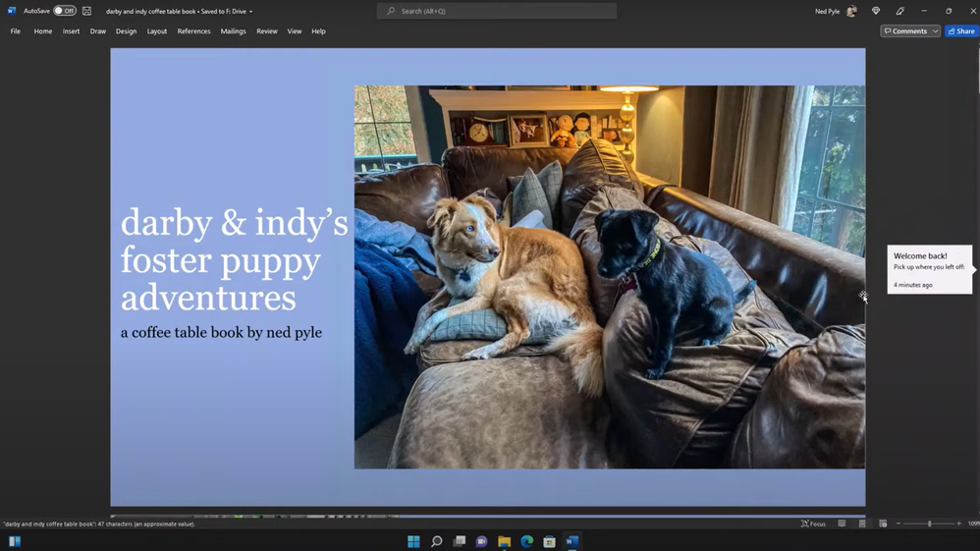Open the Design ribbon tab
Viewport: 980px width, 551px height.
click(x=126, y=31)
